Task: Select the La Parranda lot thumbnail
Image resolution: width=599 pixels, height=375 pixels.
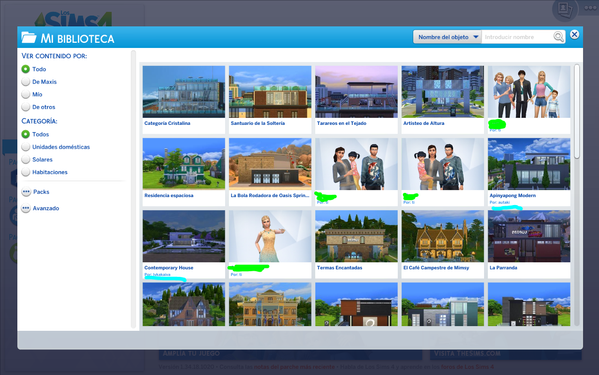Action: tap(529, 236)
